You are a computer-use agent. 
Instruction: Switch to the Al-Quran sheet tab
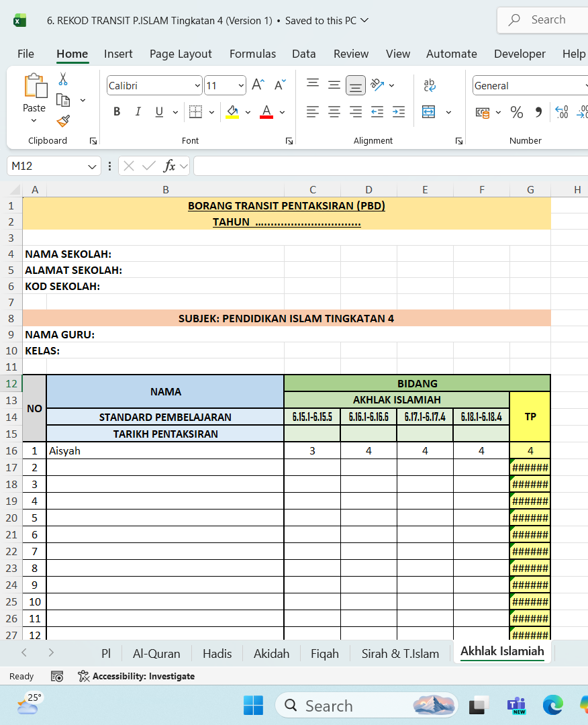(156, 653)
